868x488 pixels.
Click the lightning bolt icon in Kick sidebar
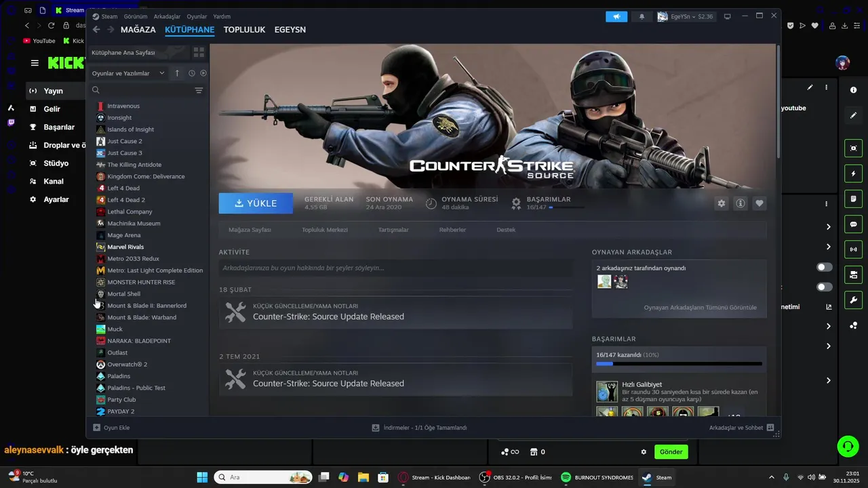pos(853,174)
